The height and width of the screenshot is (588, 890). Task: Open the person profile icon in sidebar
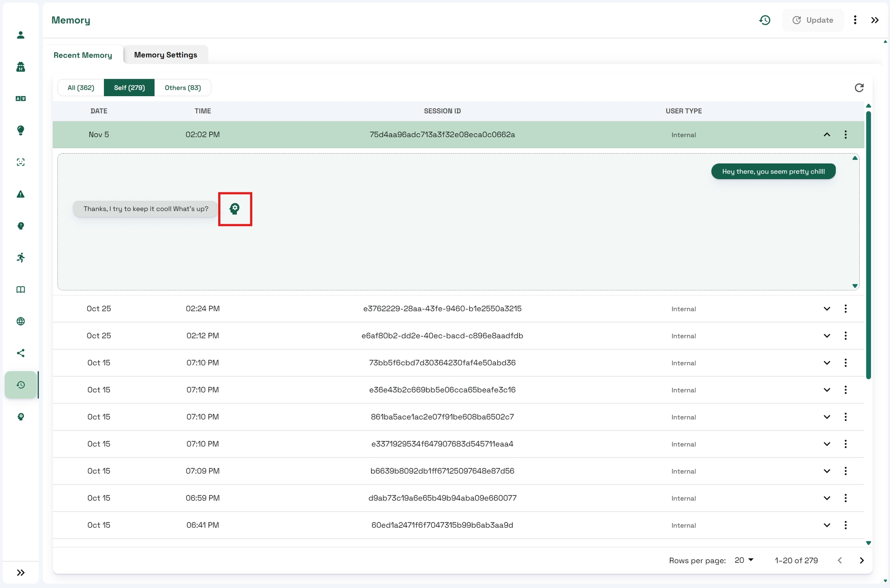pyautogui.click(x=21, y=35)
